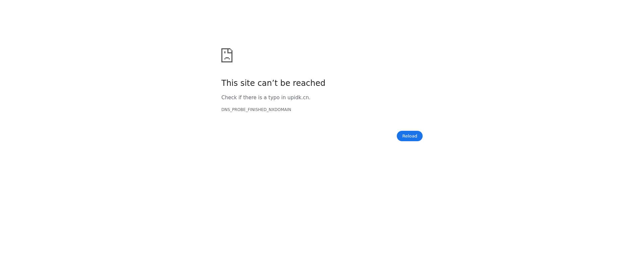Click the DNS_PROBE_FINISHED_NXDOMAIN error code

[256, 110]
